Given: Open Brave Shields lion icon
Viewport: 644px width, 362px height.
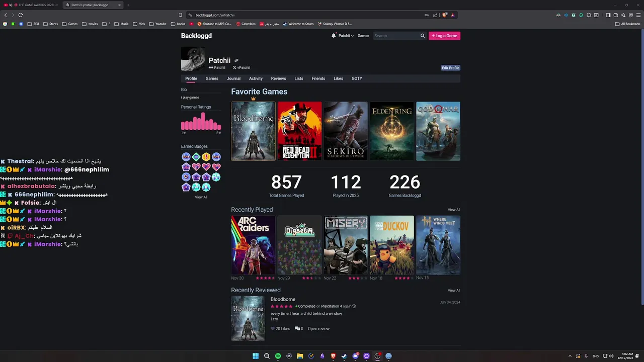Looking at the screenshot, I should tap(444, 15).
